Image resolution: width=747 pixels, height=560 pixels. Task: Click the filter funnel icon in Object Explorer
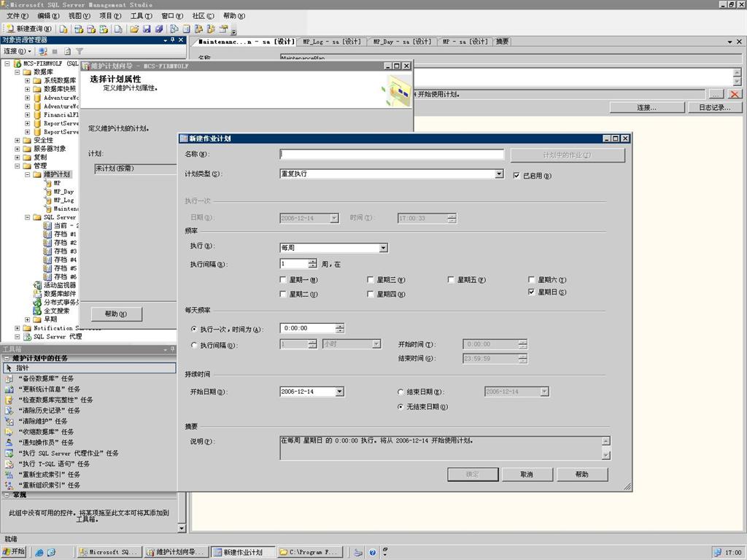[80, 51]
